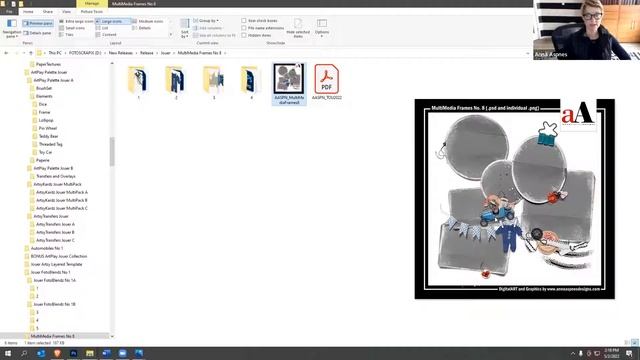Switch to the View ribbon tab
Viewport: 640px width, 360px height.
(x=67, y=12)
